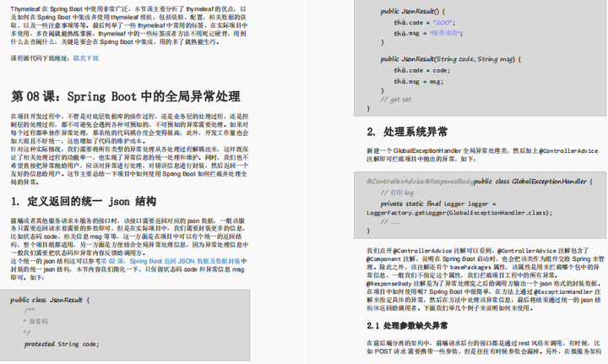This screenshot has height=364, width=608.
Task: Click the // get set comment
Action: click(395, 100)
